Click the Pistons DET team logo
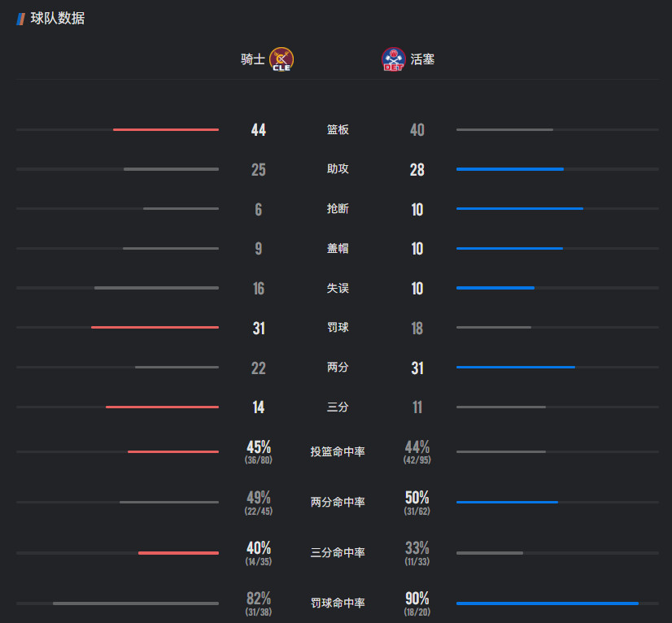The width and height of the screenshot is (672, 623). (394, 59)
